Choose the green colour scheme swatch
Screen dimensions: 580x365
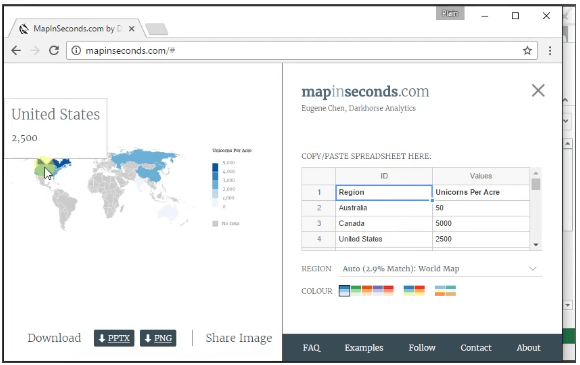355,291
